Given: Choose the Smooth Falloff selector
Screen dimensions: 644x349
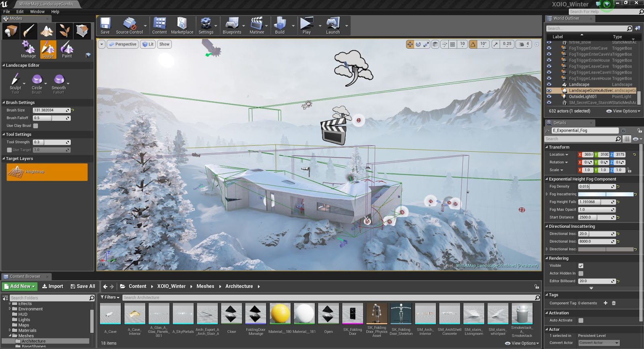Looking at the screenshot, I should 59,83.
